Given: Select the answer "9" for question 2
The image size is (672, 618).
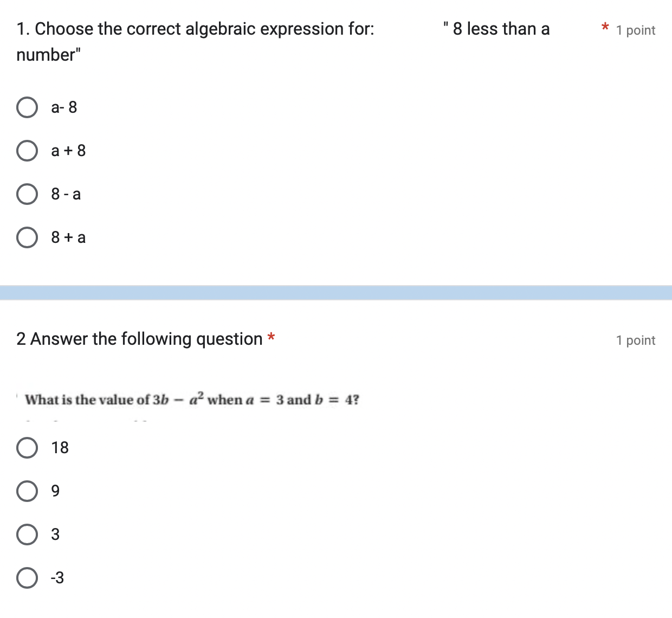Looking at the screenshot, I should (27, 491).
